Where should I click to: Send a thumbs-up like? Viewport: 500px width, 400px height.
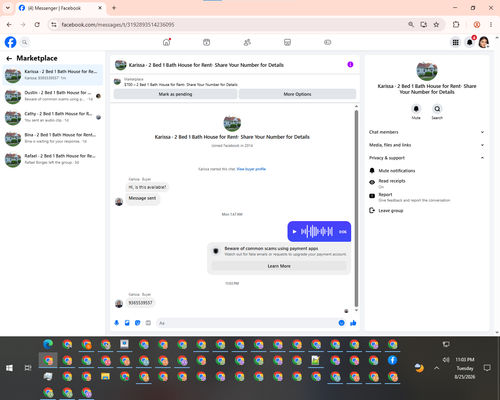tap(353, 323)
